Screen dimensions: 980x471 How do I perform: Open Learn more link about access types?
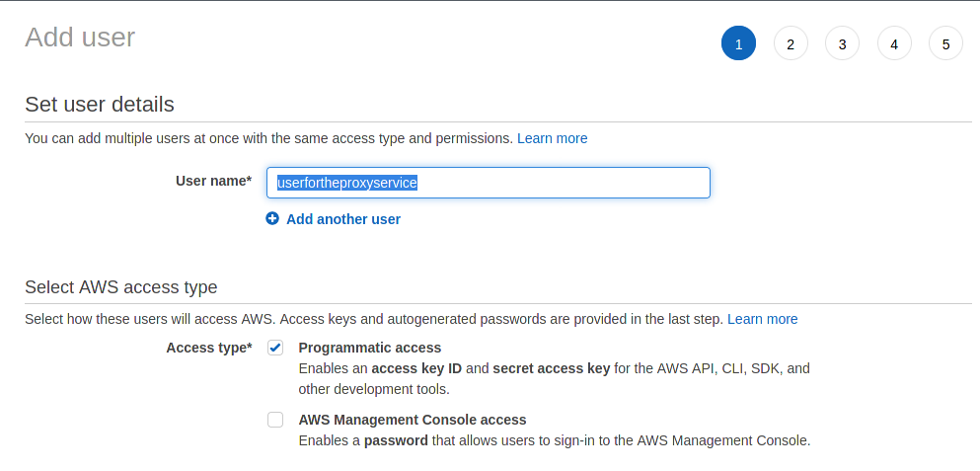(762, 319)
